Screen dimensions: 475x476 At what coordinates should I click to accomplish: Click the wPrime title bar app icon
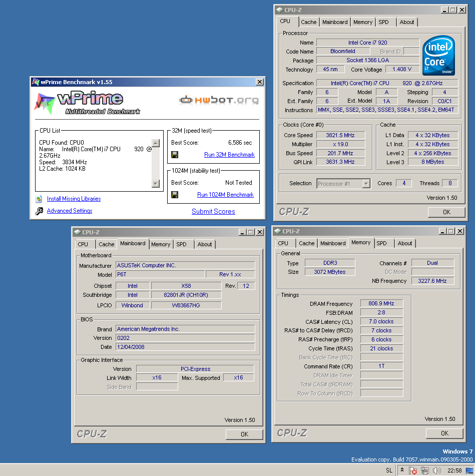coord(36,82)
